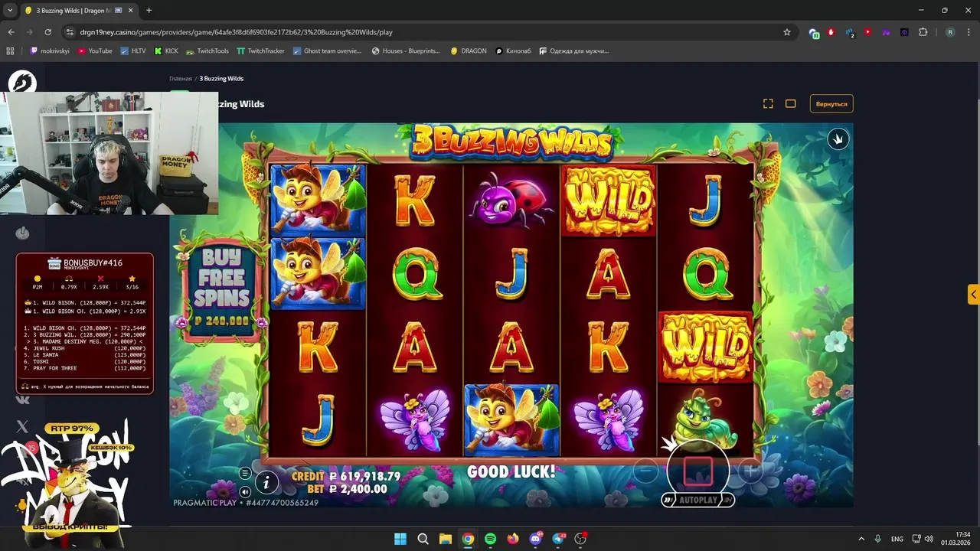Click the address bar URL
Image resolution: width=980 pixels, height=551 pixels.
[236, 32]
